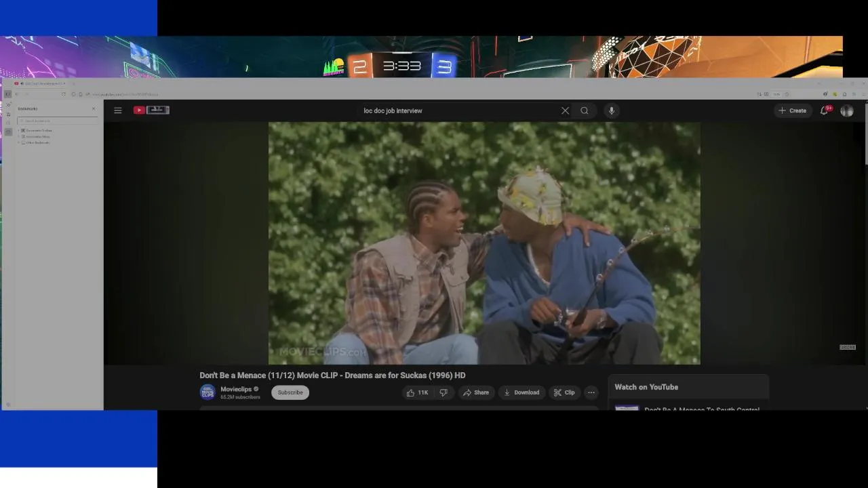
Task: Click the video title text
Action: (332, 375)
